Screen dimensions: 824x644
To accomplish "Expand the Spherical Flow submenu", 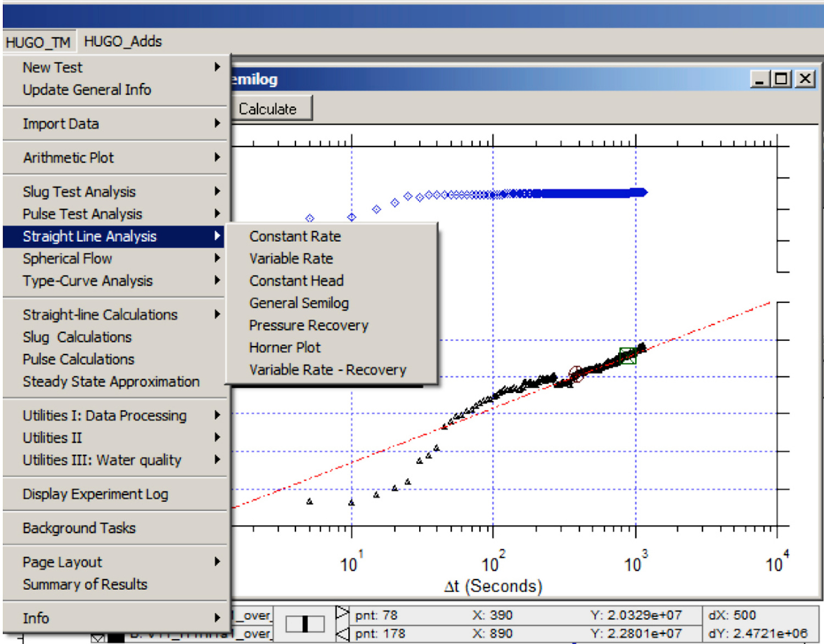I will pos(115,259).
